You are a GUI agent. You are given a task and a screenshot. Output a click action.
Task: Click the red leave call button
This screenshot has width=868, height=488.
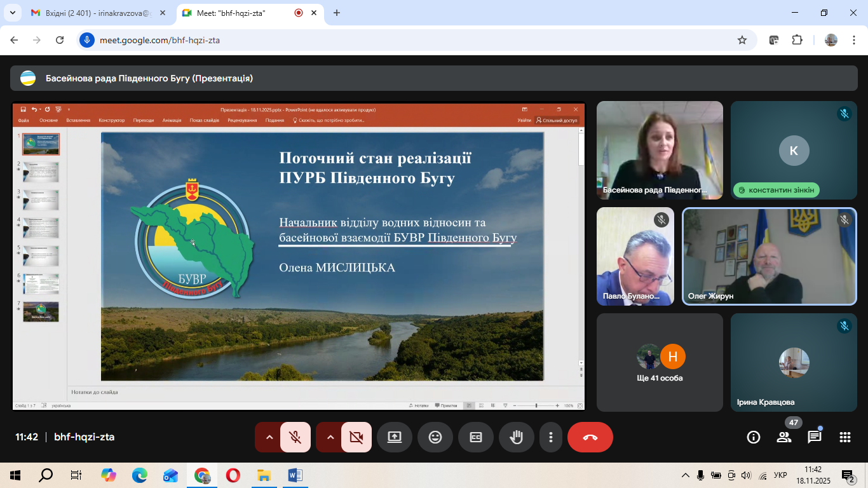pyautogui.click(x=590, y=437)
